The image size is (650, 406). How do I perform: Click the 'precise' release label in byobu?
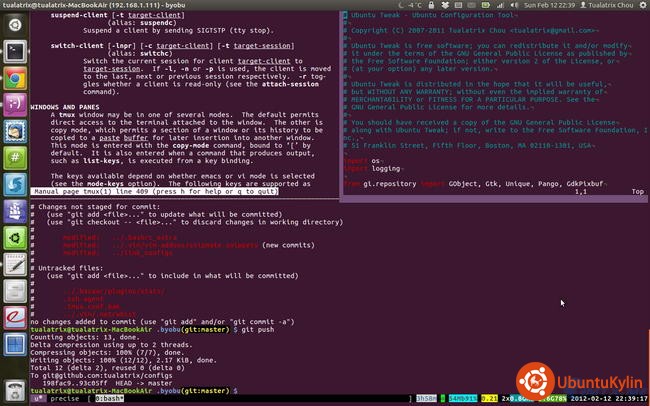click(65, 399)
